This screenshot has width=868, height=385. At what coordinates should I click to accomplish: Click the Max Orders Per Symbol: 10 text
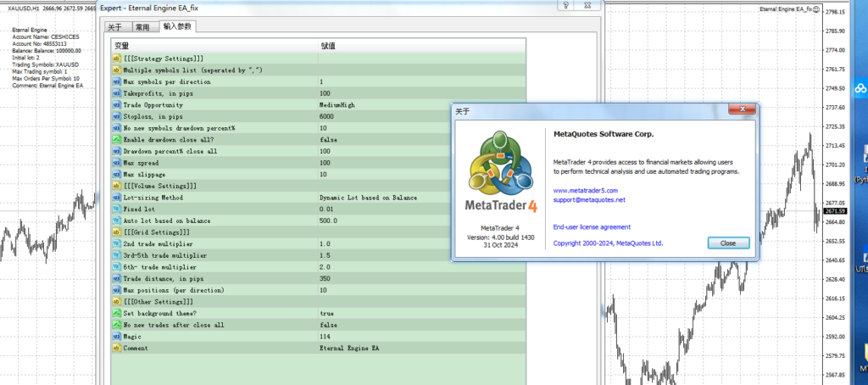tap(46, 79)
